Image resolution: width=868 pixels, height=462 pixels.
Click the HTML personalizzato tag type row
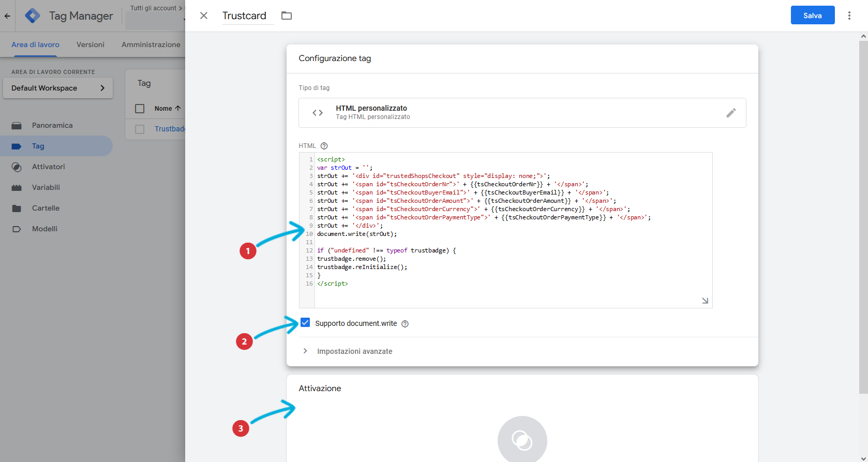click(x=522, y=113)
